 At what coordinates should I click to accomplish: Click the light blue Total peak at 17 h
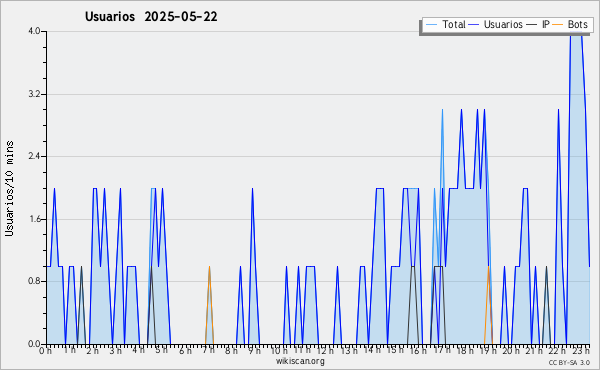coord(442,110)
